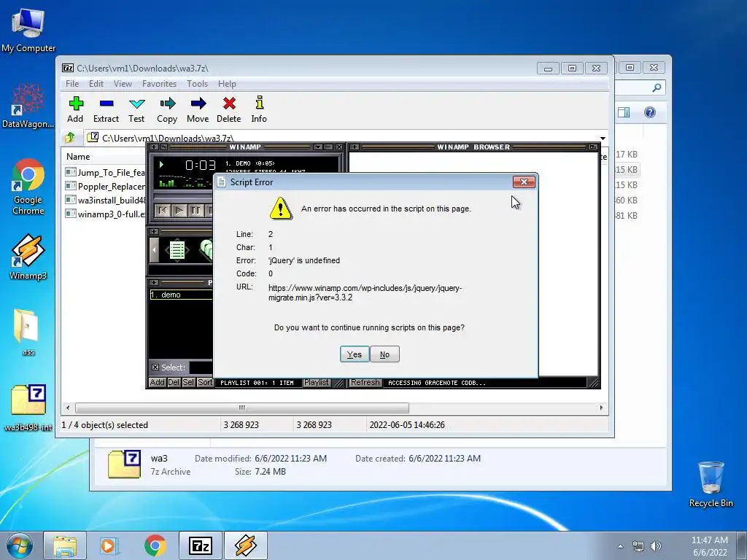Click Add button in Winamp playlist
747x560 pixels.
click(158, 382)
